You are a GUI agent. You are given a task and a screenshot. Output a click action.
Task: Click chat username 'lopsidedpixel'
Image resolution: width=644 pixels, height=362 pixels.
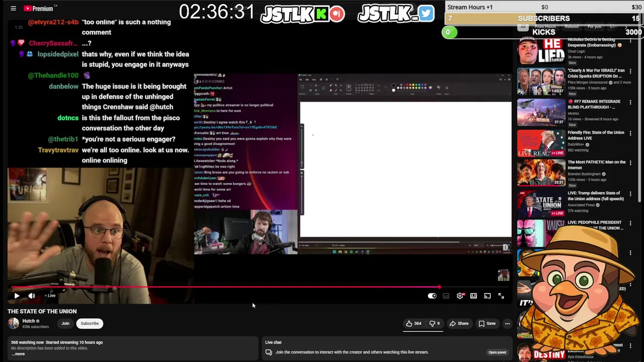(x=58, y=54)
